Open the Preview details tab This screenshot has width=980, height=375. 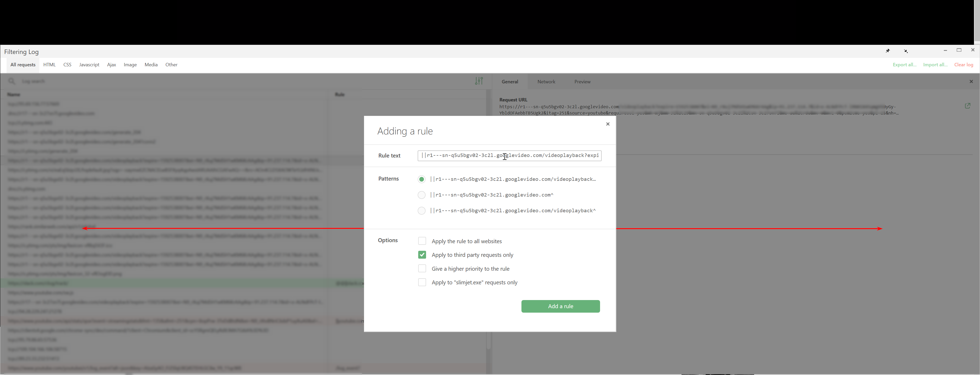[x=582, y=82]
